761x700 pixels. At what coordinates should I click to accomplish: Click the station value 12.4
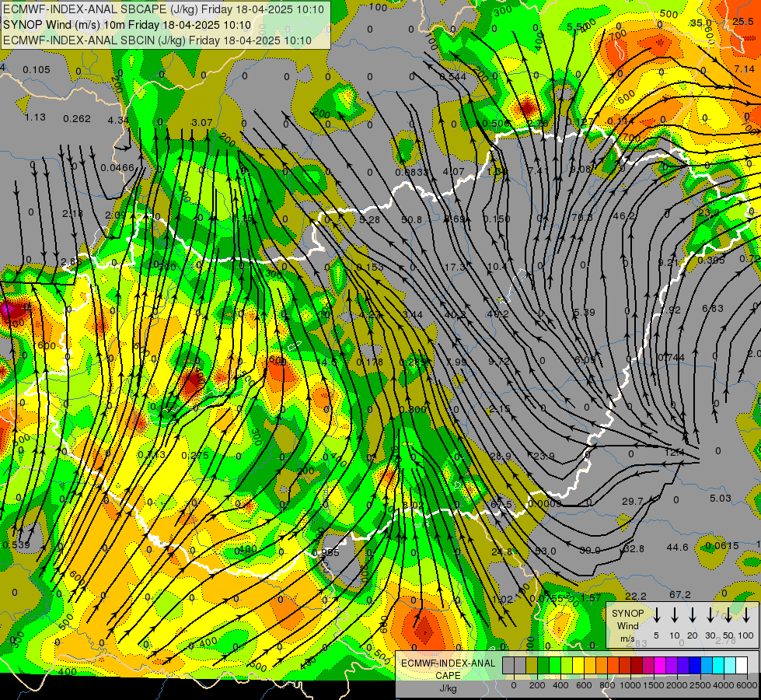(x=674, y=452)
